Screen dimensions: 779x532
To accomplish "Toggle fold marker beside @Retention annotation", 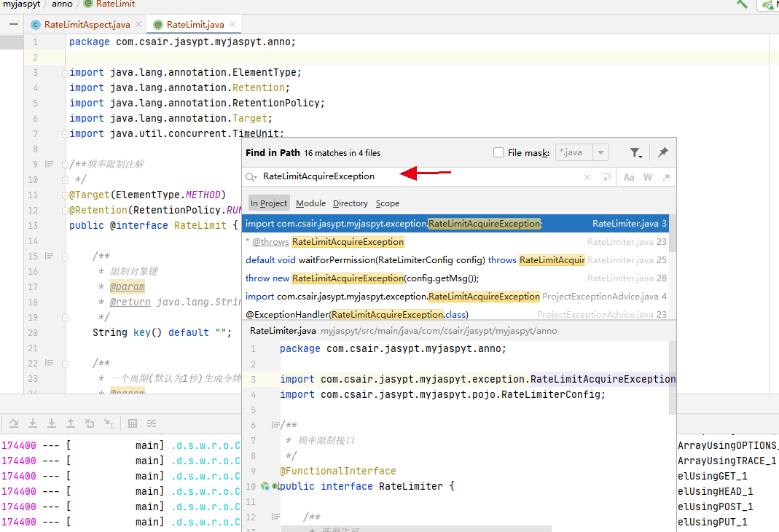I will (65, 211).
